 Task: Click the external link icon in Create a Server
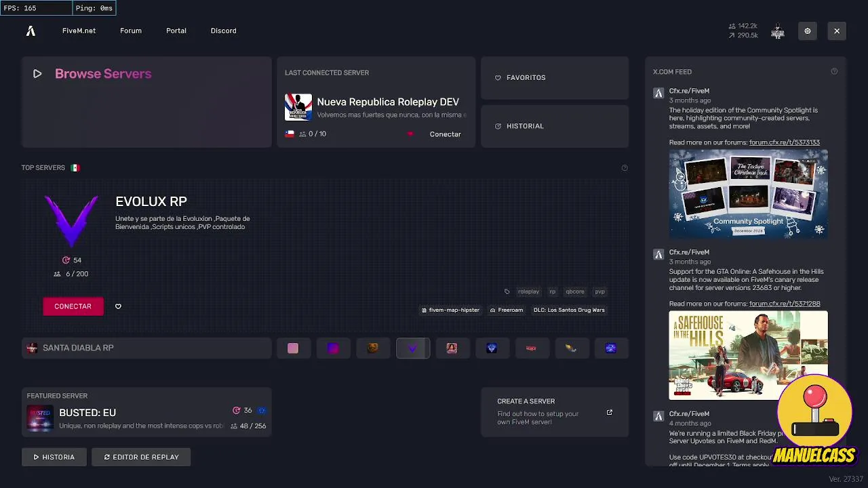tap(610, 412)
